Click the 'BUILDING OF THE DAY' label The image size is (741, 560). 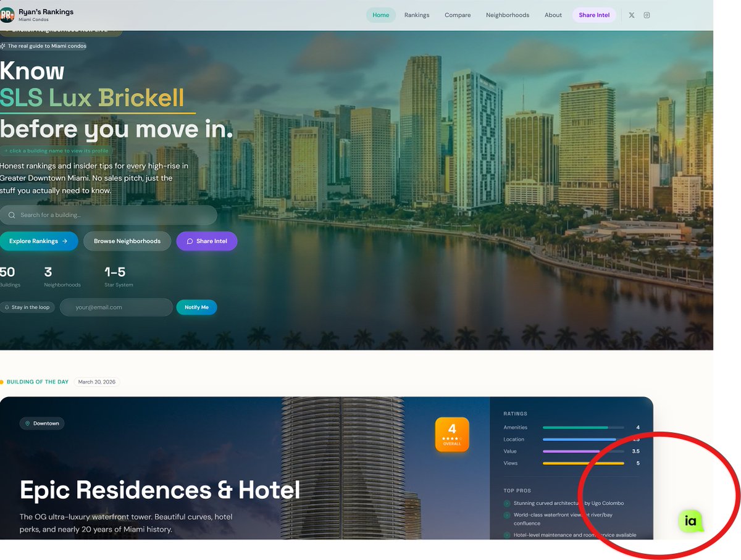point(38,382)
